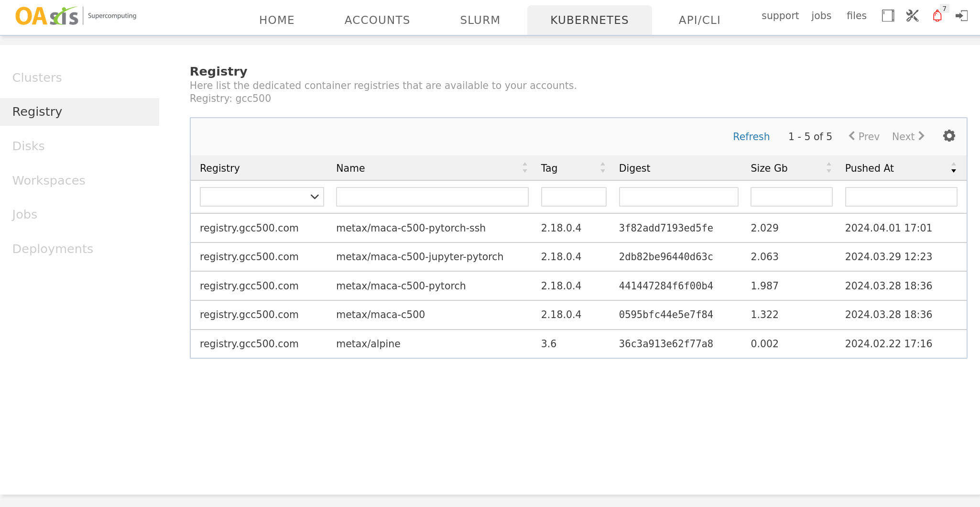This screenshot has height=507, width=980.
Task: Click size value 2.029
Action: [x=764, y=228]
